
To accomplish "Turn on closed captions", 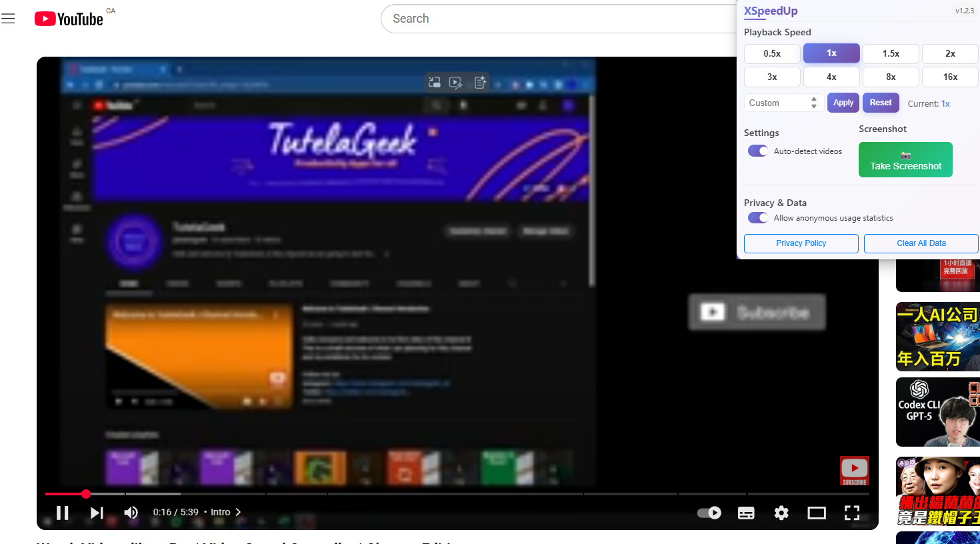I will coord(746,513).
